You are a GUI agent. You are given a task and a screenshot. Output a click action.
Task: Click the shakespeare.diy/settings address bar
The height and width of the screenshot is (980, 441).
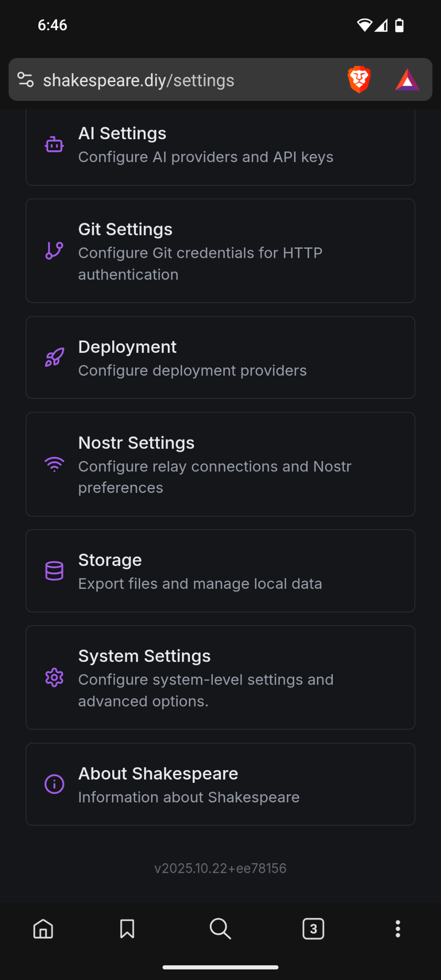click(x=183, y=80)
